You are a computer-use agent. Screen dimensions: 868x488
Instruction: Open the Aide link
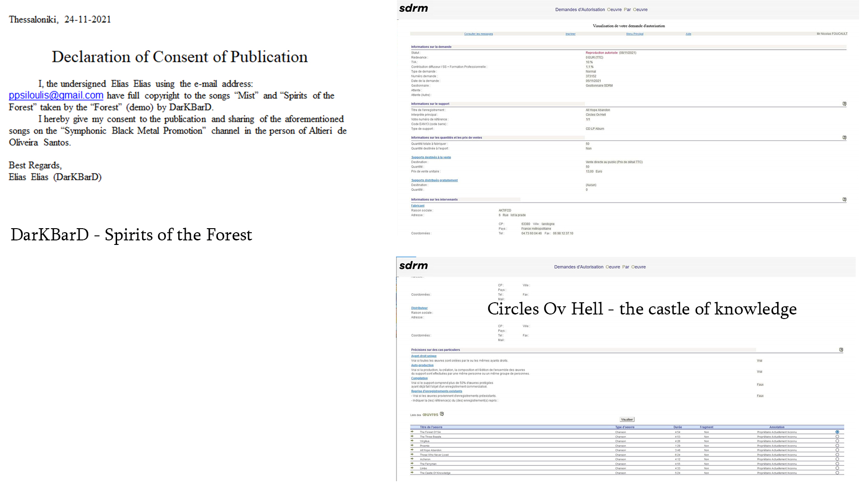(x=688, y=34)
